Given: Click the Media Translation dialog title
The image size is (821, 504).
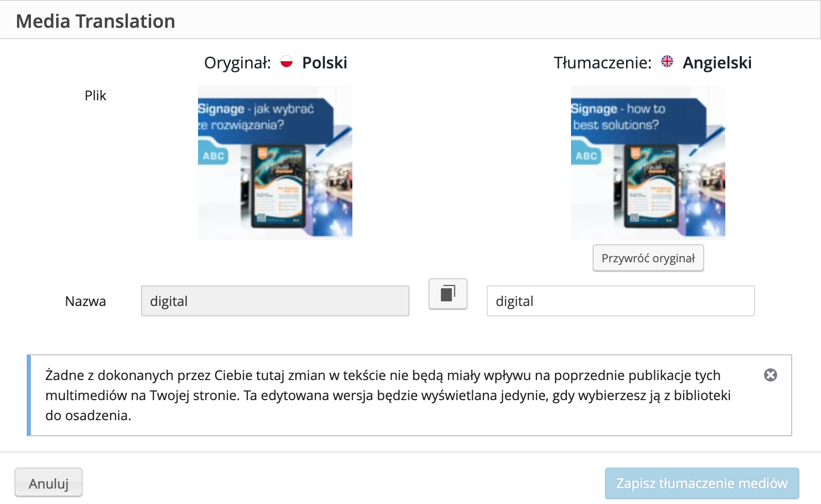Looking at the screenshot, I should [96, 21].
